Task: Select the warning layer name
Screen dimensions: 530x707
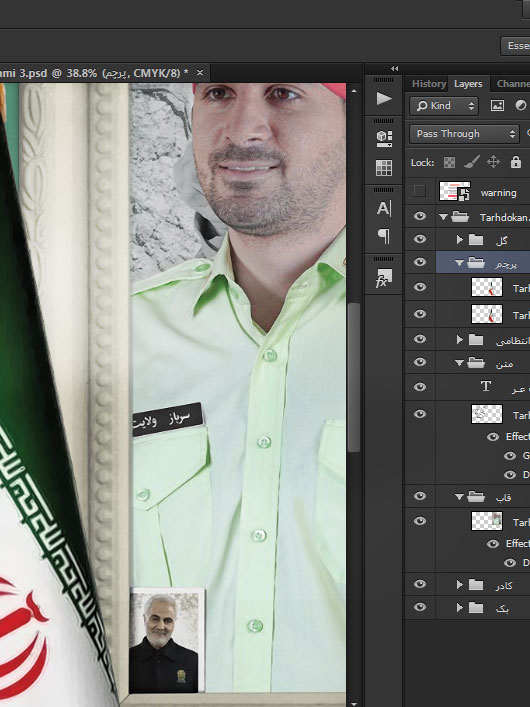Action: point(498,193)
